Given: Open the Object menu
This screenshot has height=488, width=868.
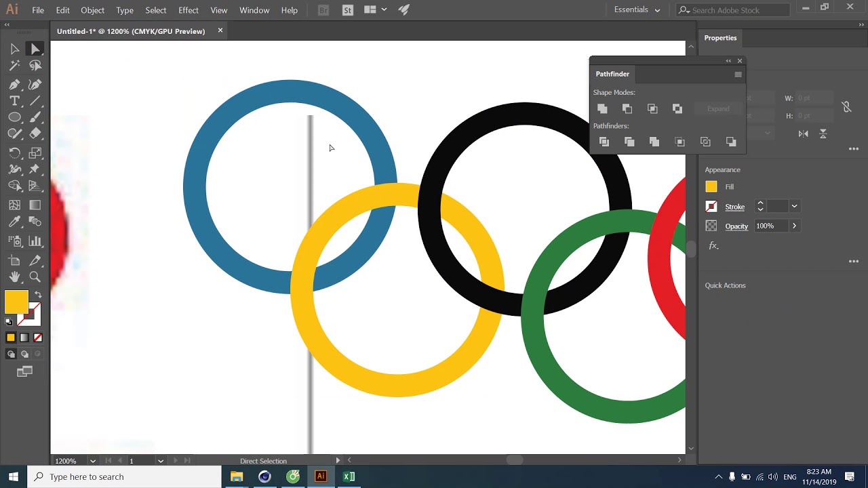Looking at the screenshot, I should [92, 10].
